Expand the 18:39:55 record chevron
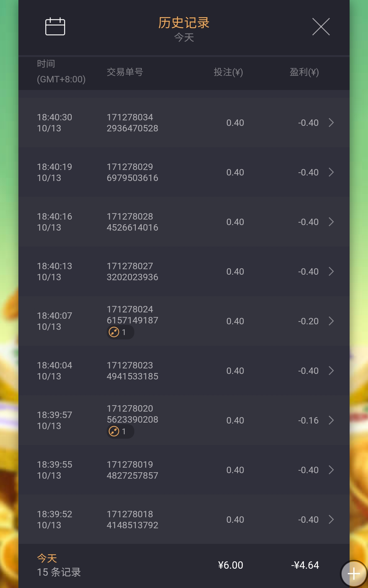The image size is (368, 588). click(x=331, y=470)
